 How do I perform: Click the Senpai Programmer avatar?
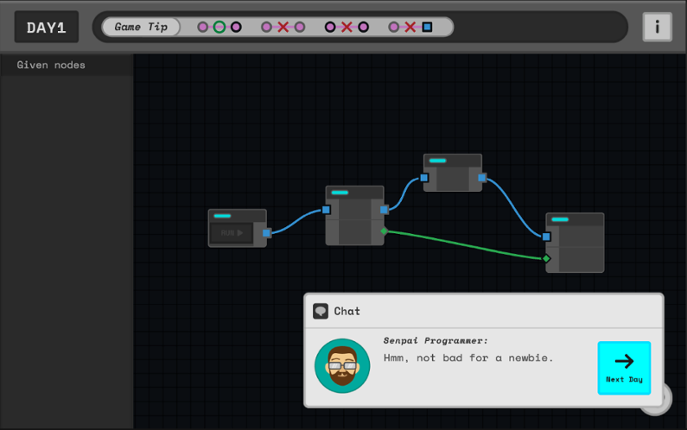(x=342, y=365)
